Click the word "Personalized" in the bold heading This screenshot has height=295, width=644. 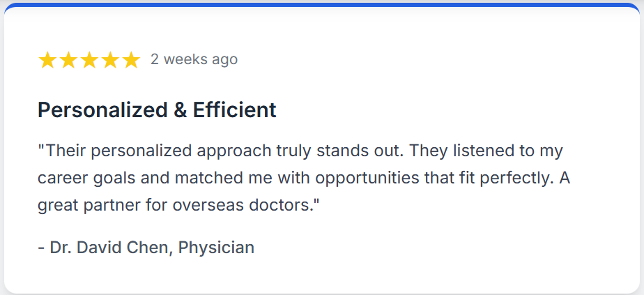(102, 110)
